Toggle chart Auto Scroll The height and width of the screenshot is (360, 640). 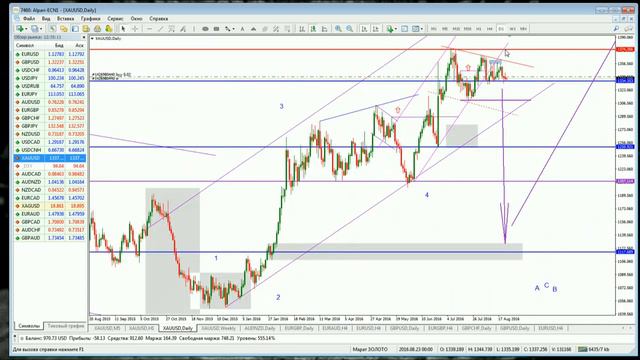(x=364, y=29)
